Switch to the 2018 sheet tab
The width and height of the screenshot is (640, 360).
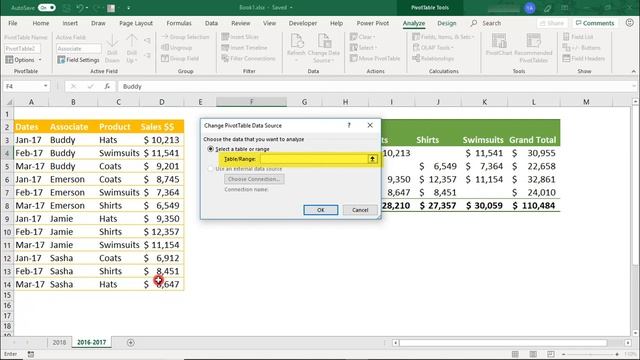(59, 342)
